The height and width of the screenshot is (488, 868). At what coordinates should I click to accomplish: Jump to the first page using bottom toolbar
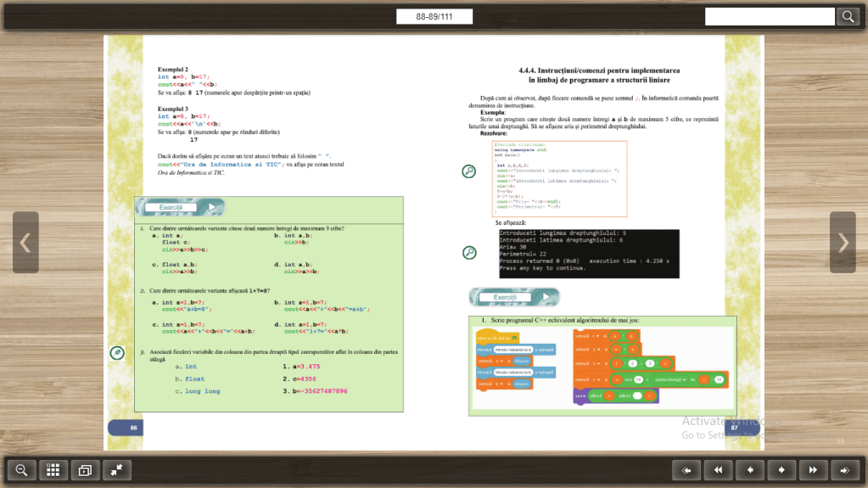click(x=686, y=469)
